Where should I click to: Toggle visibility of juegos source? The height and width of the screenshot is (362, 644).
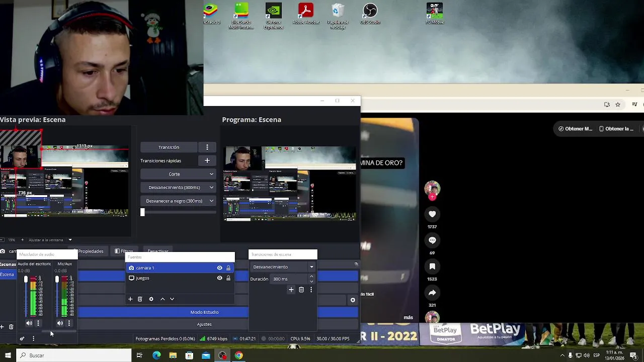[x=219, y=278]
